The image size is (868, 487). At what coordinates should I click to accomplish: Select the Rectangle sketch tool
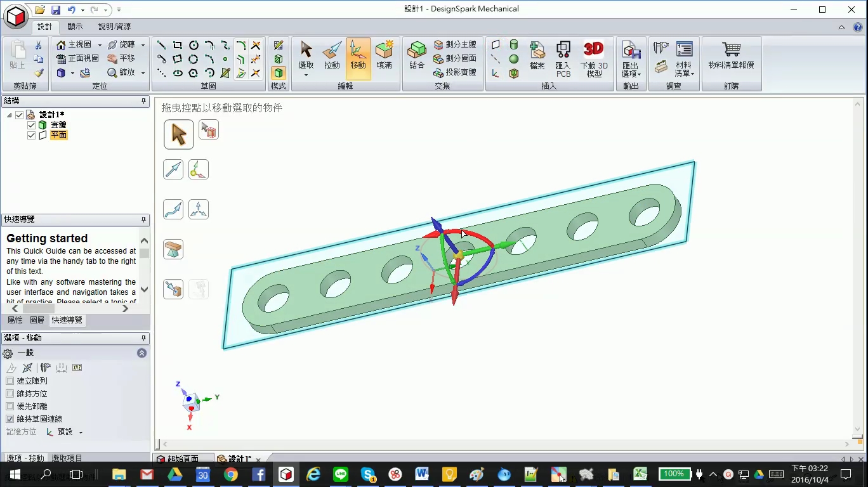point(178,45)
